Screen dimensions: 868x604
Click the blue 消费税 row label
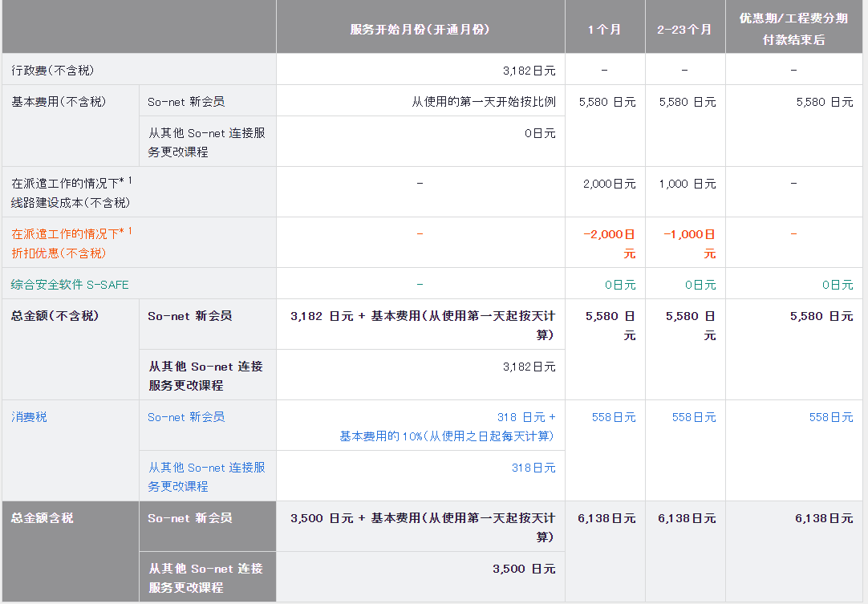tap(29, 417)
